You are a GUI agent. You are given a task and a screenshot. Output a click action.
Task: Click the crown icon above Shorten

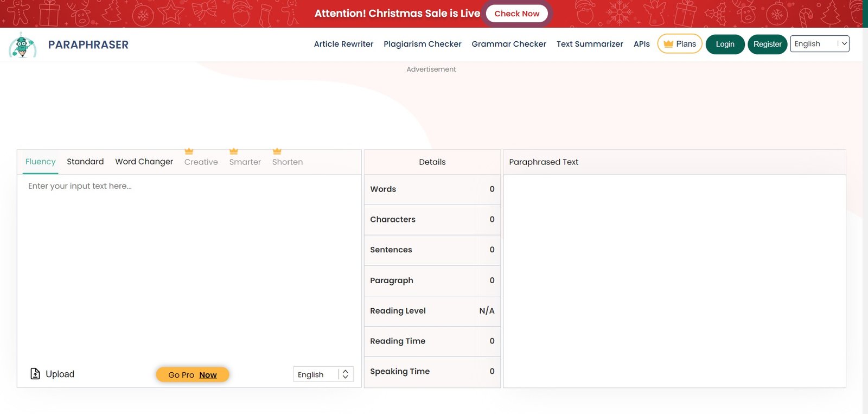[277, 151]
